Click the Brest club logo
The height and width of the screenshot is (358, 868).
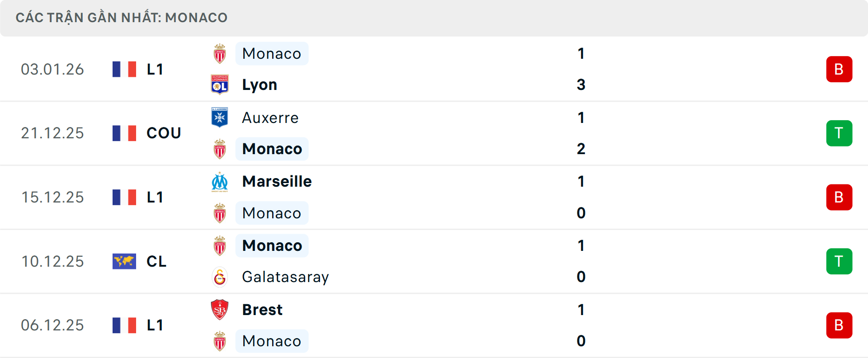pos(220,310)
